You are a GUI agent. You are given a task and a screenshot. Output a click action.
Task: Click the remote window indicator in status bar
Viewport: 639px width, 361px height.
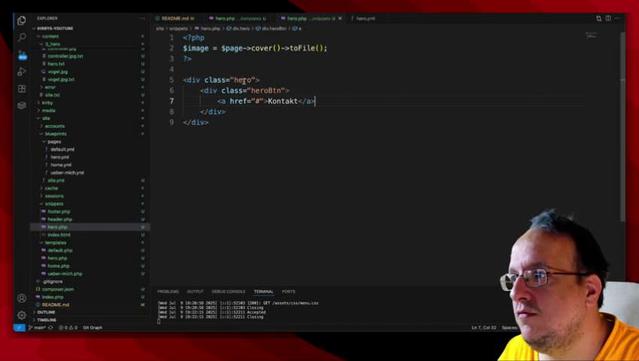19,328
